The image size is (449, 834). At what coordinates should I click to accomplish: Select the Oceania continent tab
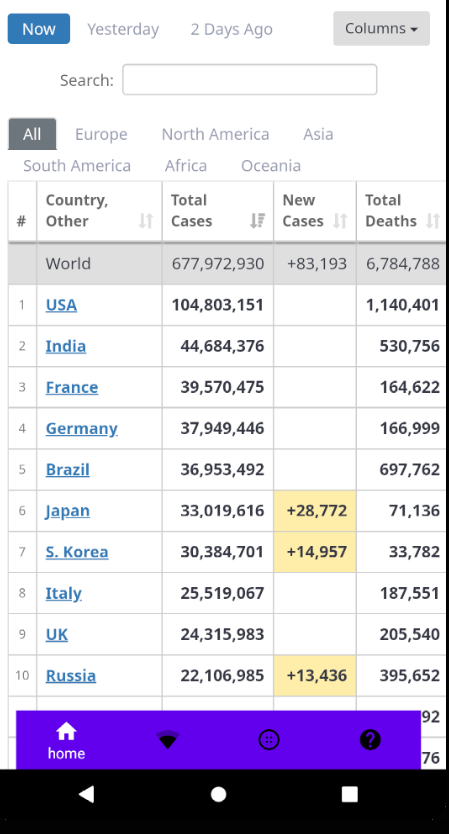click(271, 165)
